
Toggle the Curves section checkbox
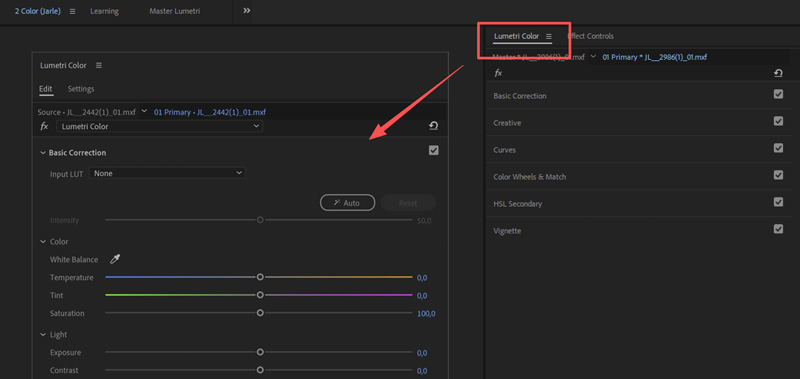[778, 148]
